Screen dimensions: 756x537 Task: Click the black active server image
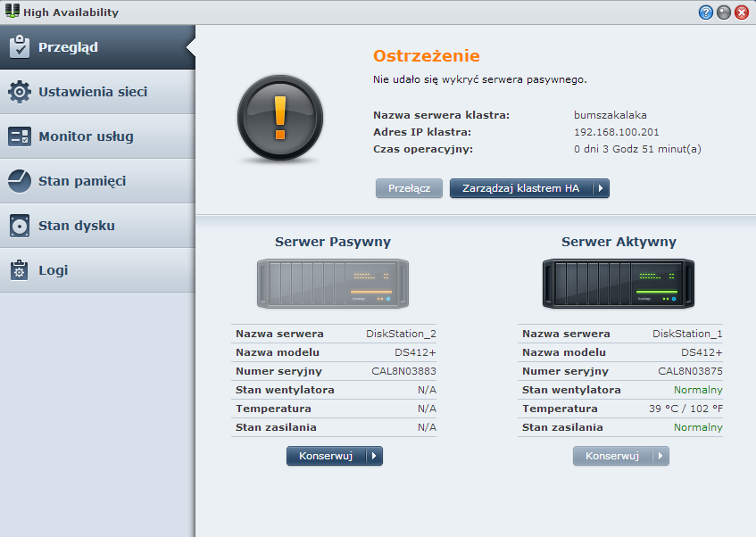click(619, 284)
